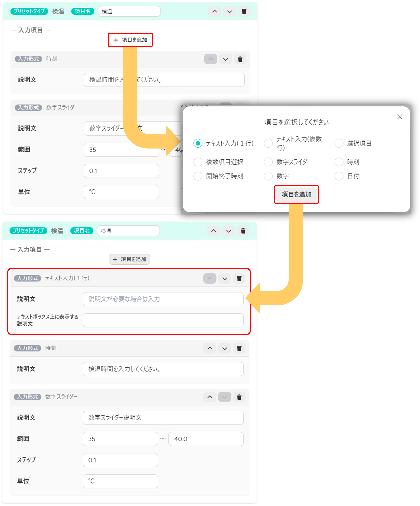Click ステップ field 0.1 in top panel

coord(121,171)
